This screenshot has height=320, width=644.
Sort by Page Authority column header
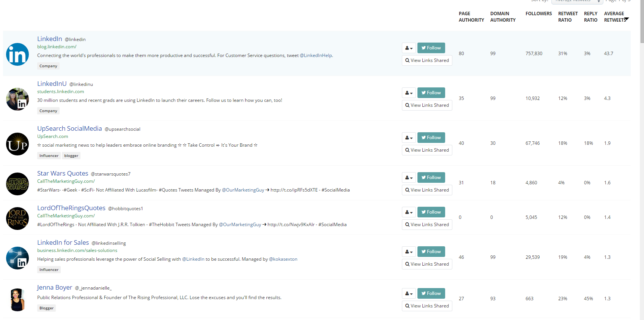click(471, 17)
